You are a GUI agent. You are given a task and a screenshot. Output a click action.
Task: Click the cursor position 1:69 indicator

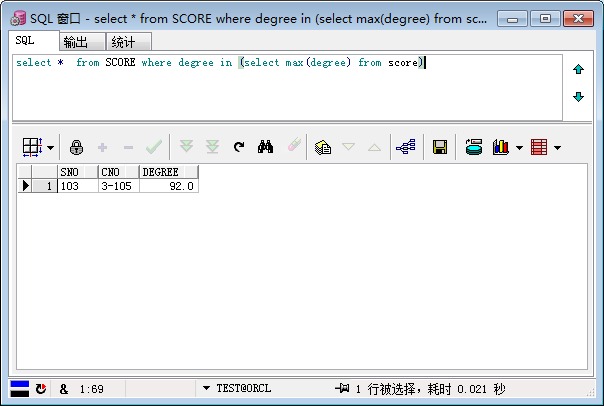tap(91, 389)
